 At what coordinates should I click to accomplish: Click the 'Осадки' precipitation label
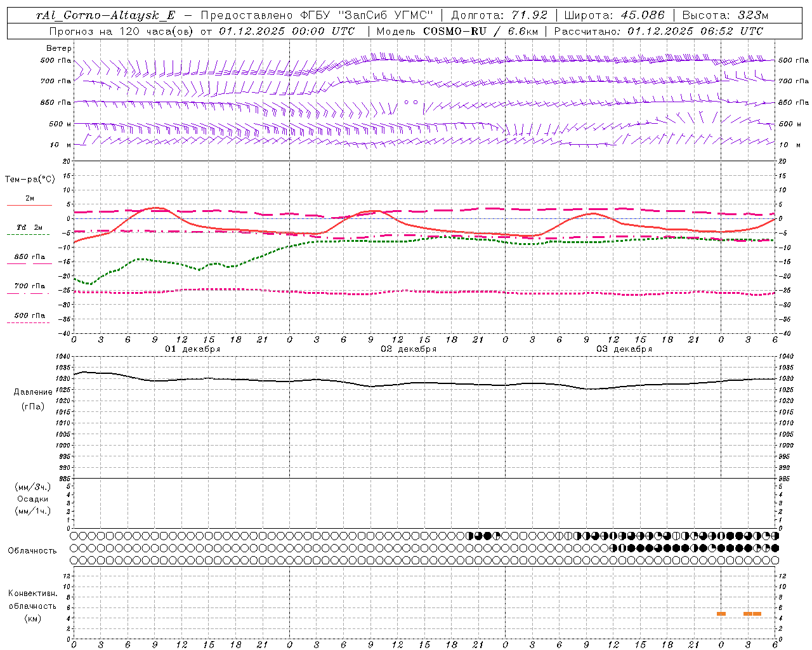pyautogui.click(x=33, y=499)
